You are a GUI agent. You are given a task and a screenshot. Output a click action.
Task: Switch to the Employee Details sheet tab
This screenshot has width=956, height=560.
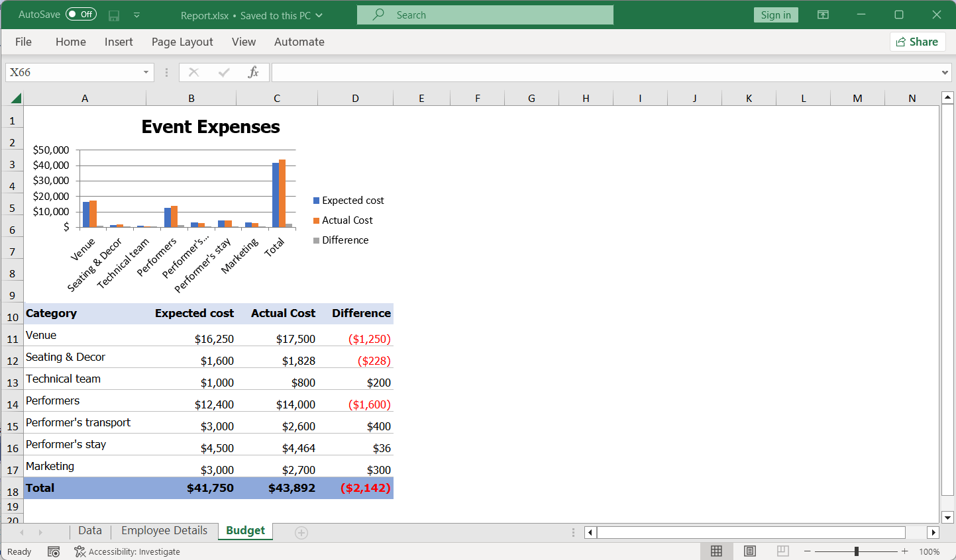[x=164, y=530]
